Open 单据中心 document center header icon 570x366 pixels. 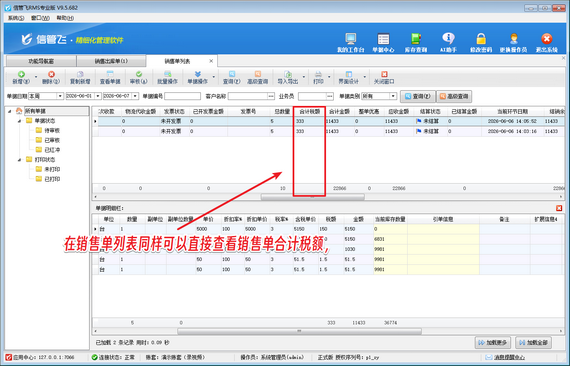[x=383, y=39]
